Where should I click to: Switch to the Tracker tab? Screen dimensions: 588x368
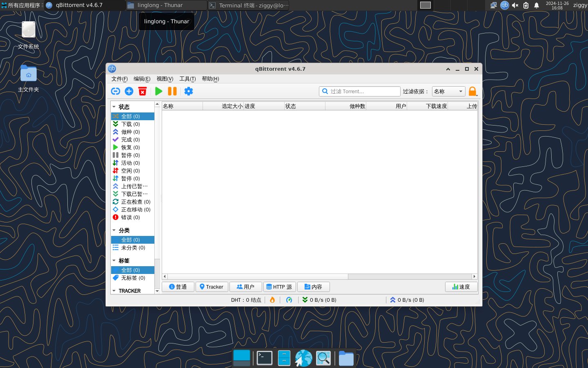pyautogui.click(x=212, y=287)
